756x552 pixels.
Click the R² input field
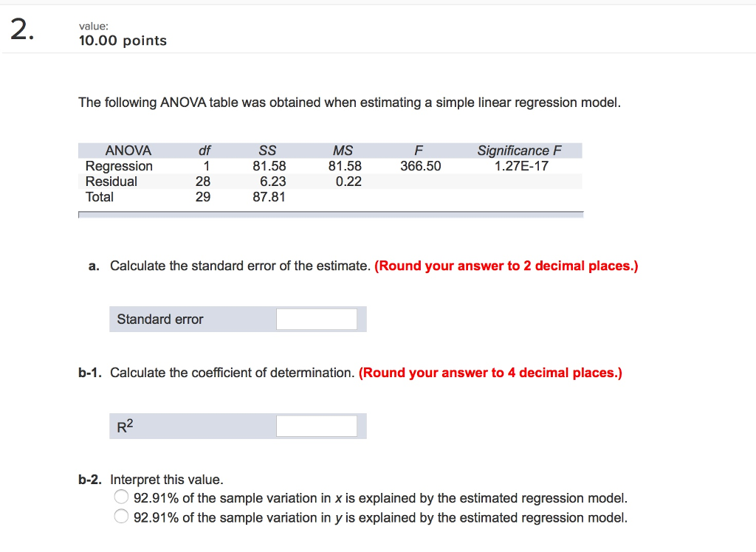point(316,426)
